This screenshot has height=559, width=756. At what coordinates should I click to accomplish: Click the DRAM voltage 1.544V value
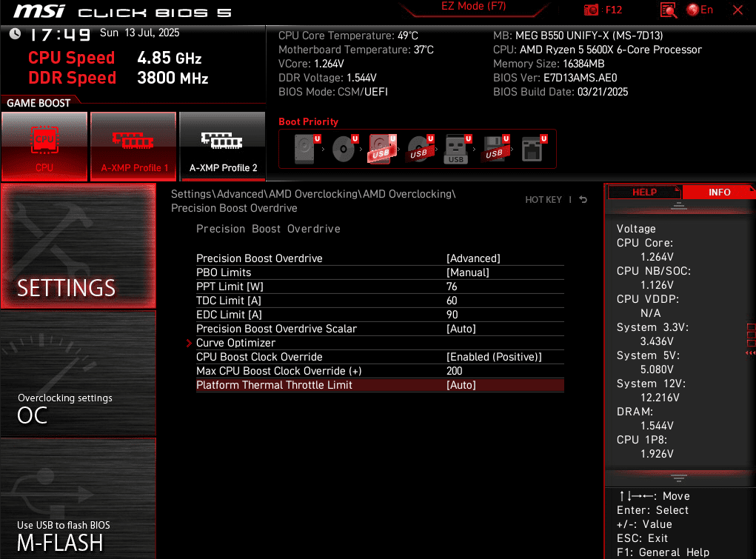click(x=657, y=426)
